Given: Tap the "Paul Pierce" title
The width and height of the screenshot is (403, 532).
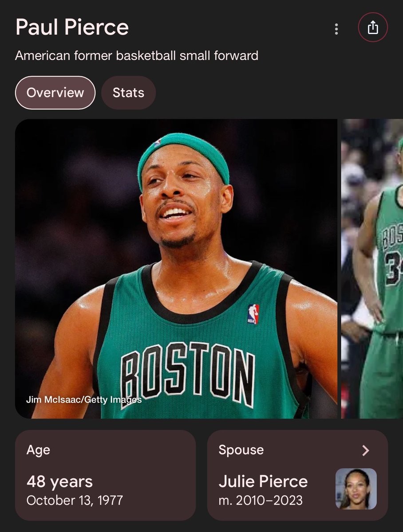Looking at the screenshot, I should coord(72,27).
